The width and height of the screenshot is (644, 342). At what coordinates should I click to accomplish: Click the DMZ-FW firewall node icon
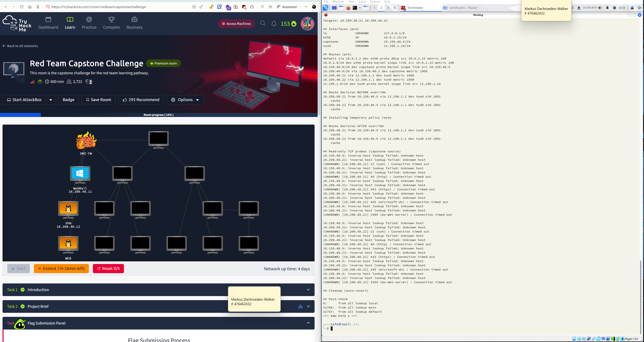(86, 140)
